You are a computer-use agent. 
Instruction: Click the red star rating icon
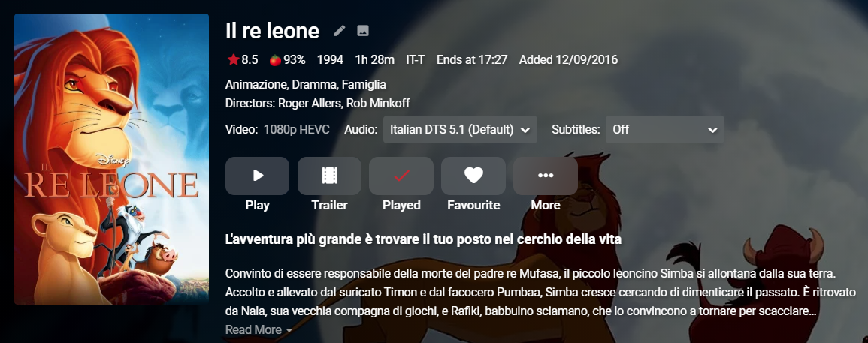tap(233, 59)
